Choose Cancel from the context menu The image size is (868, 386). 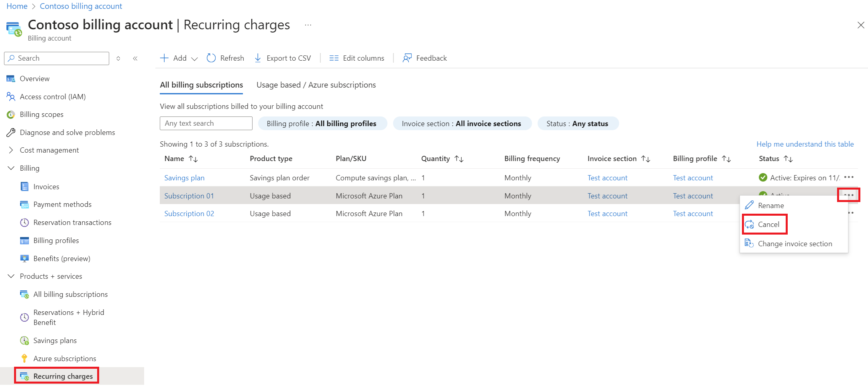pos(768,225)
